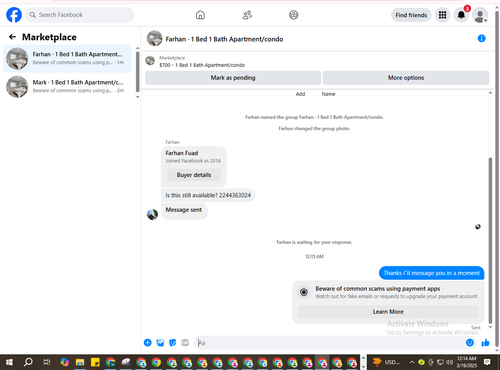Open conversation information icon
Screen dimensions: 500x370
pos(481,38)
